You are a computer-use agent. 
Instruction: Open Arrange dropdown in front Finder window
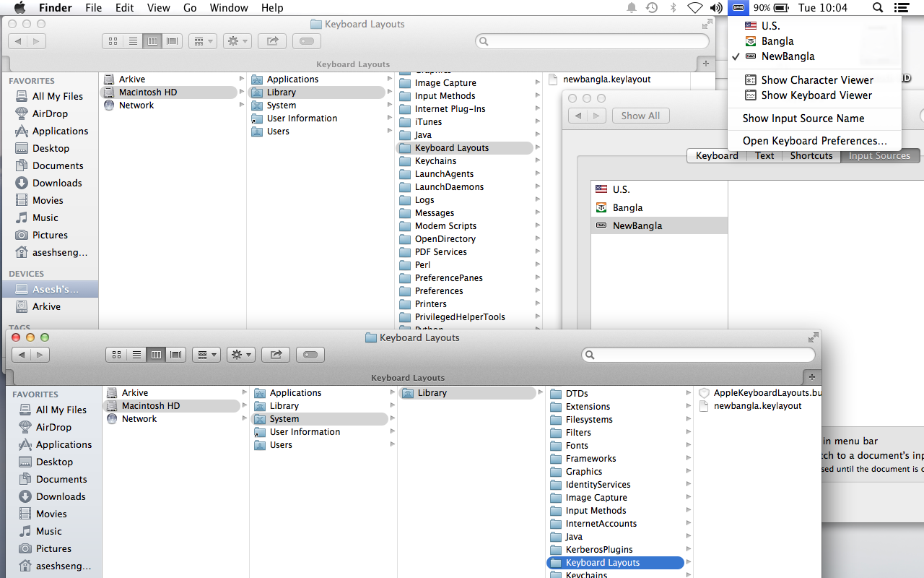pos(206,355)
